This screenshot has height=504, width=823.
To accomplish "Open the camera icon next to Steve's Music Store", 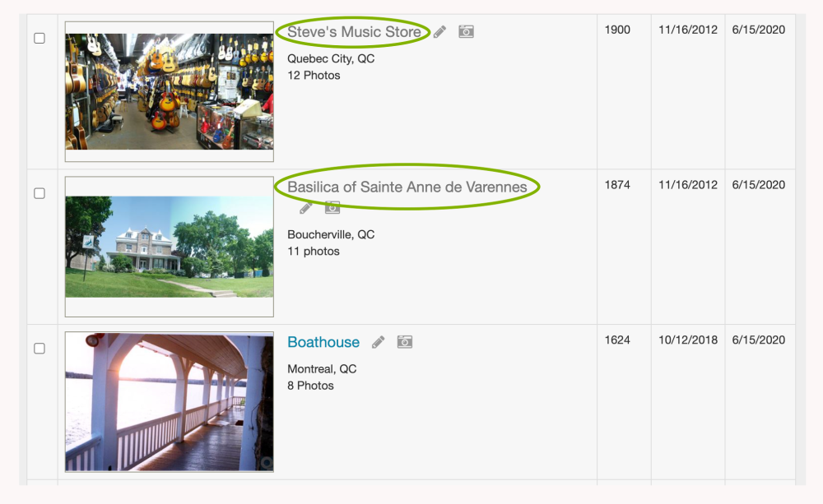I will click(x=466, y=32).
